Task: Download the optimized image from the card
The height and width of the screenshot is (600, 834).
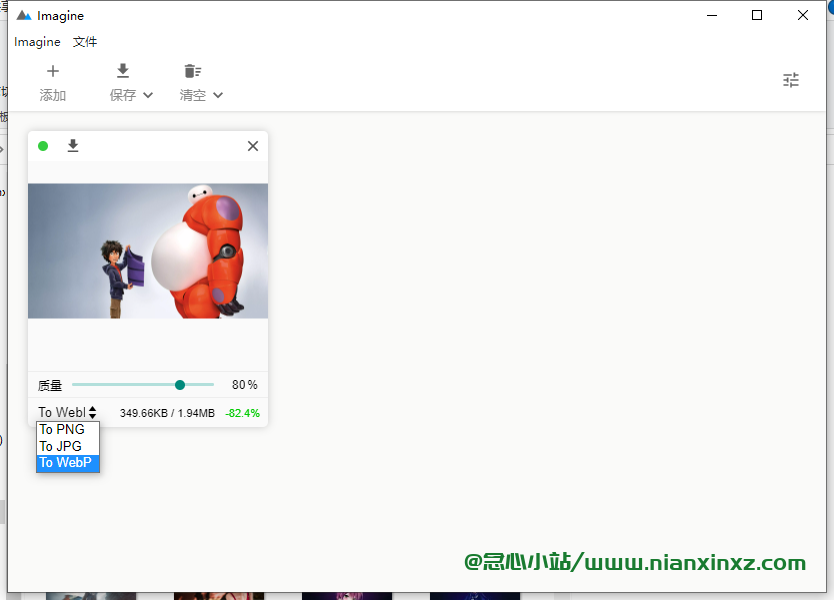Action: click(x=73, y=146)
